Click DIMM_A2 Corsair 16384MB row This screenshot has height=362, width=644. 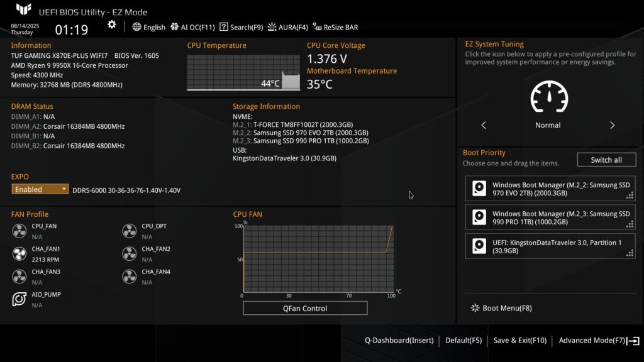(68, 126)
